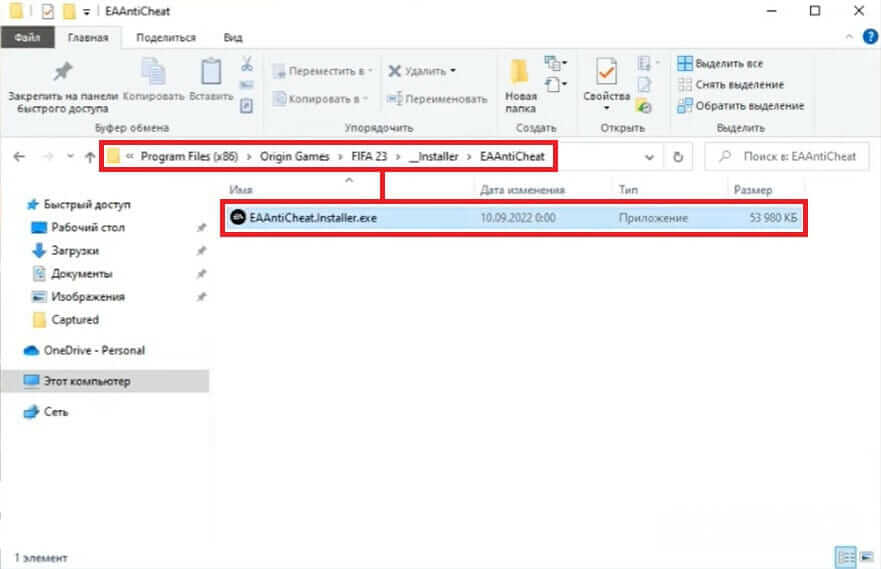Switch to details view icon
This screenshot has width=881, height=569.
pyautogui.click(x=846, y=557)
